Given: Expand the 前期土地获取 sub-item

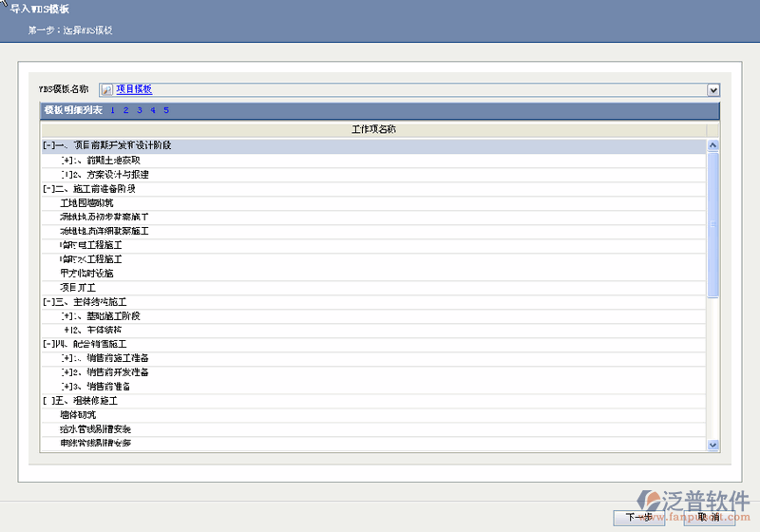Looking at the screenshot, I should pyautogui.click(x=66, y=161).
